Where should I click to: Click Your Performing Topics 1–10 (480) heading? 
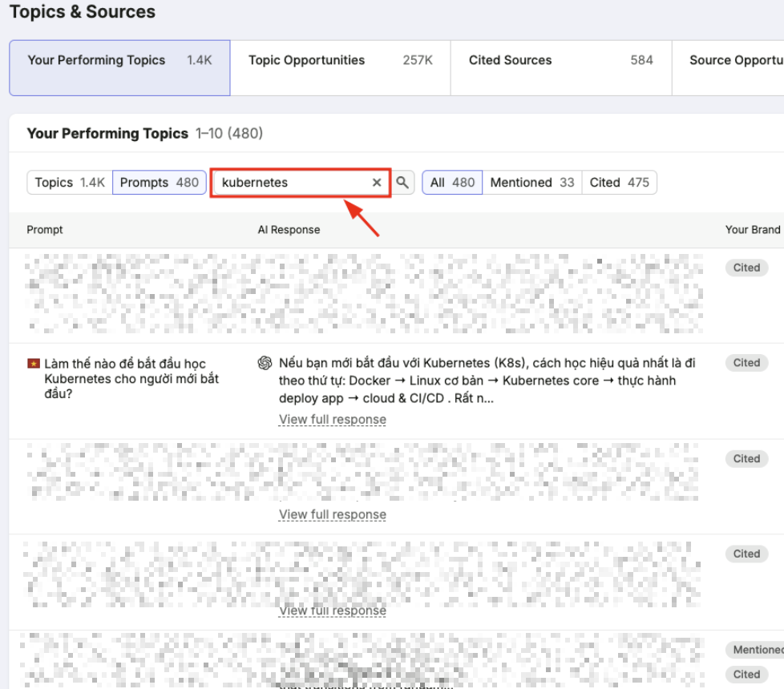[x=145, y=134]
